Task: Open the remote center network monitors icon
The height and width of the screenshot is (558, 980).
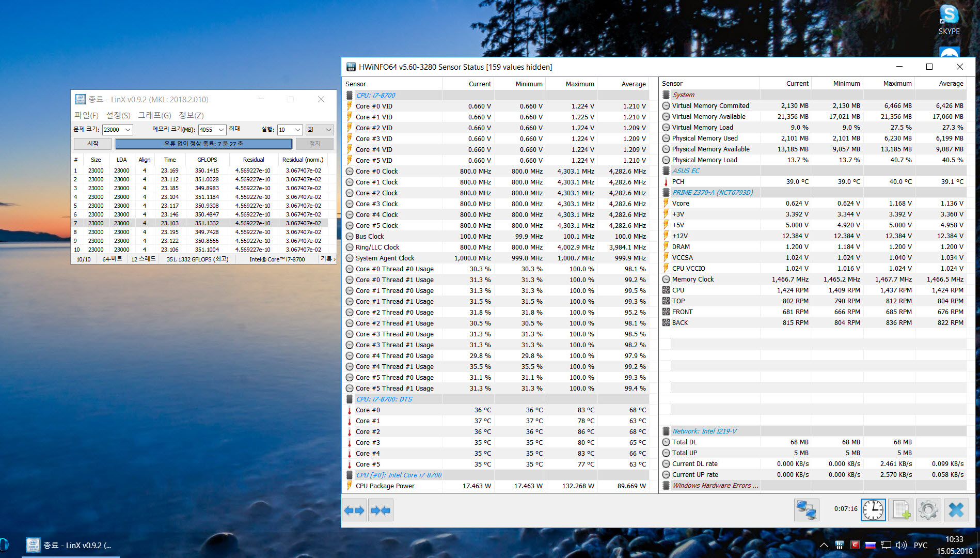Action: coord(806,510)
